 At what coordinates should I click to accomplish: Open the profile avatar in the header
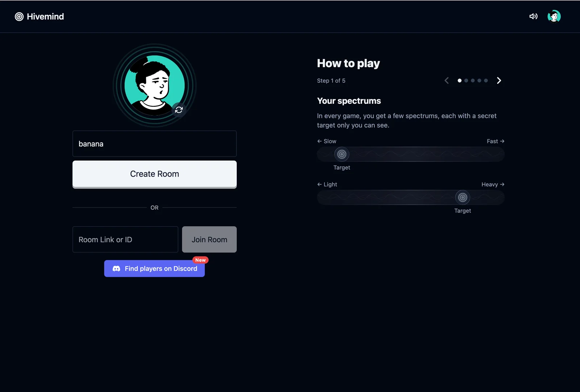pyautogui.click(x=554, y=16)
